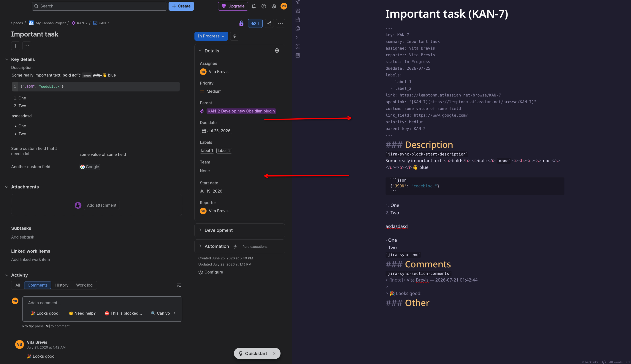The width and height of the screenshot is (631, 364).
Task: Open My Kanban Project breadcrumb link
Action: pyautogui.click(x=51, y=23)
